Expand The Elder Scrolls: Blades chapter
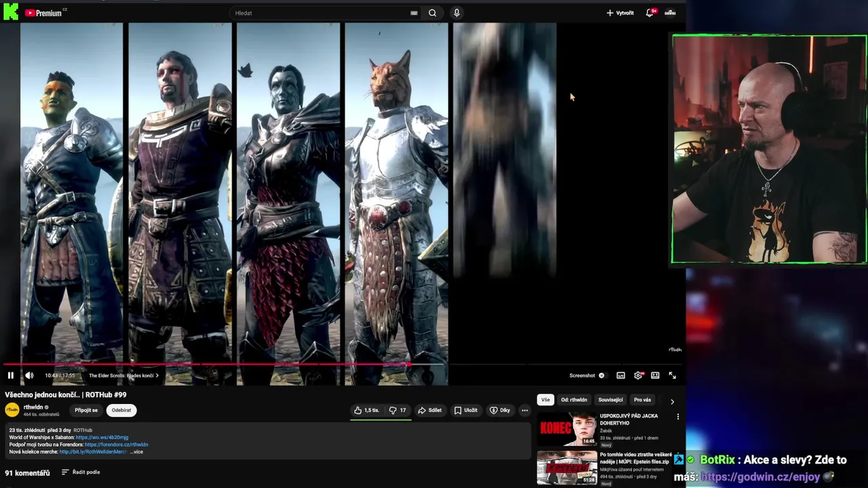This screenshot has width=868, height=488. click(123, 375)
